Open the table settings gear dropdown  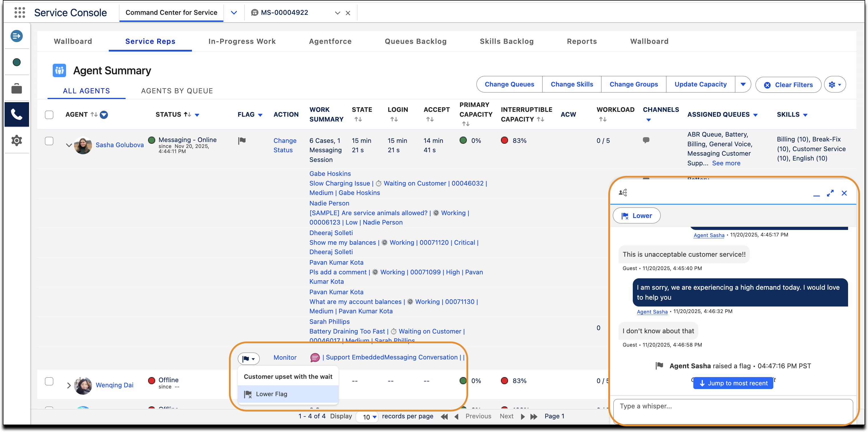coord(835,85)
